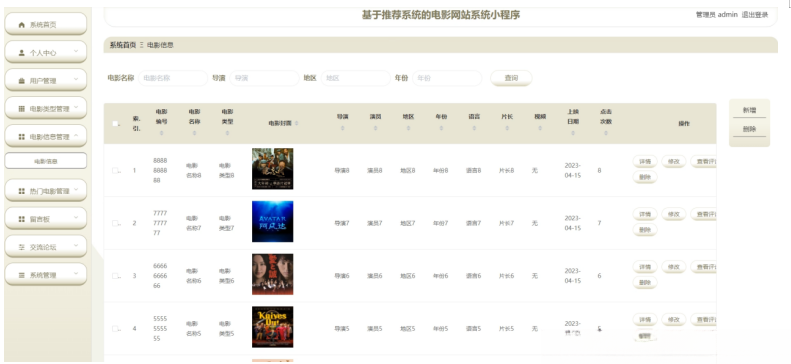
Task: Focus the 年份 search input
Action: point(447,78)
